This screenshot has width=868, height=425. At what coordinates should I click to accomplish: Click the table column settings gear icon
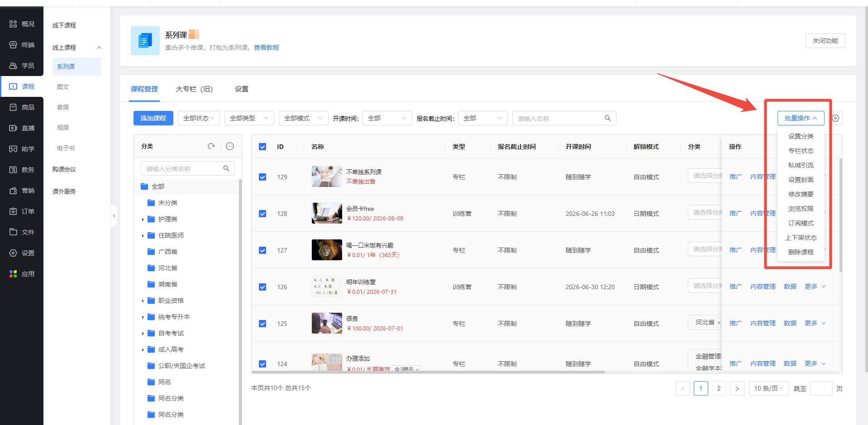835,118
